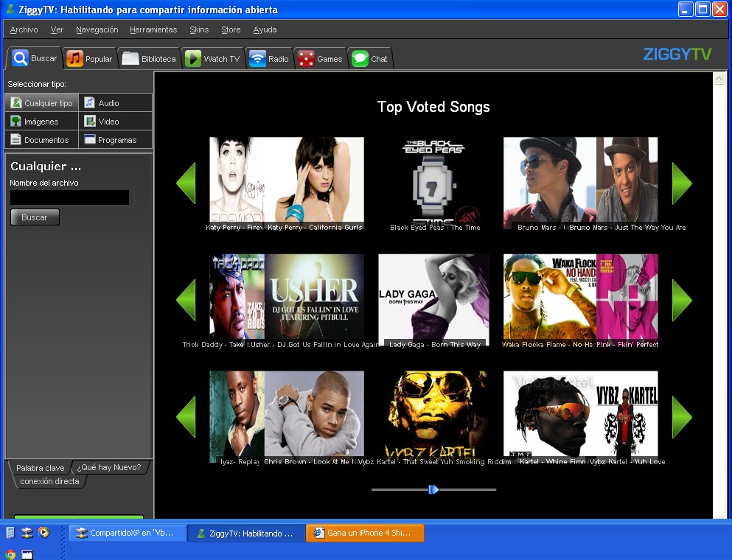This screenshot has width=732, height=560.
Task: Click the Programas window icon
Action: pos(90,139)
